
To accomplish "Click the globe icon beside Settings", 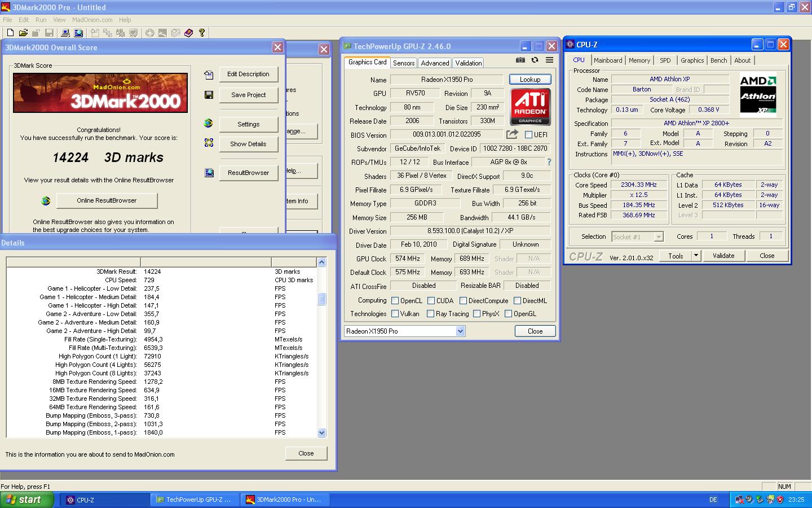I will click(209, 124).
